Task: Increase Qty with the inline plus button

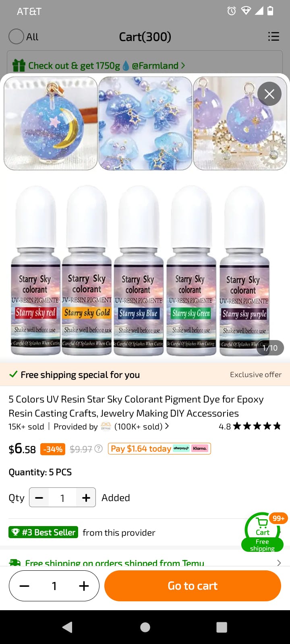Action: (x=86, y=498)
